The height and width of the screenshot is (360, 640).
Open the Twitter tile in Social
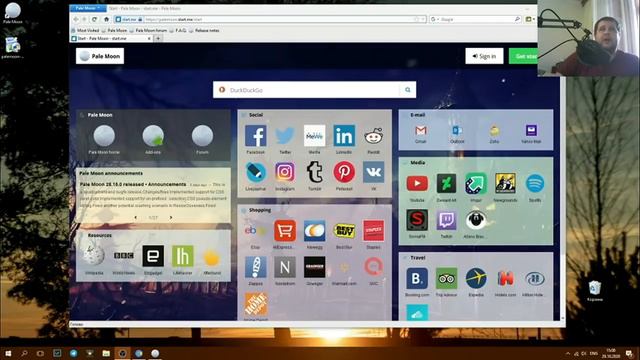[285, 136]
